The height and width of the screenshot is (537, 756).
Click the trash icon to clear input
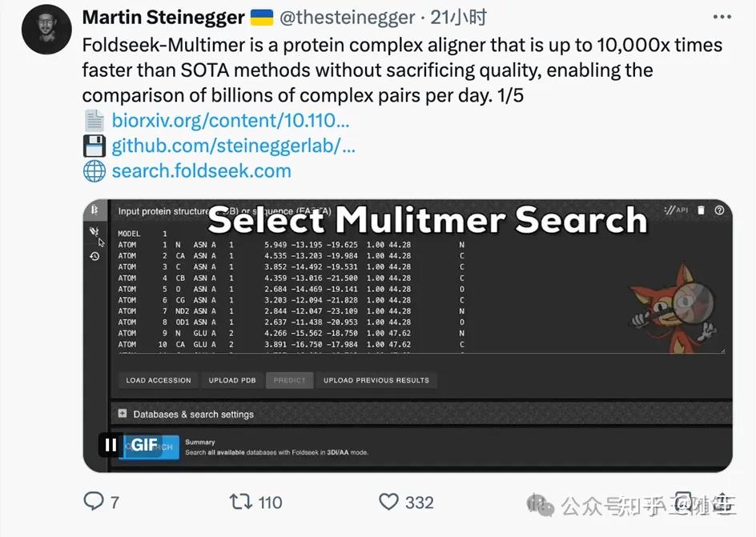click(x=700, y=210)
